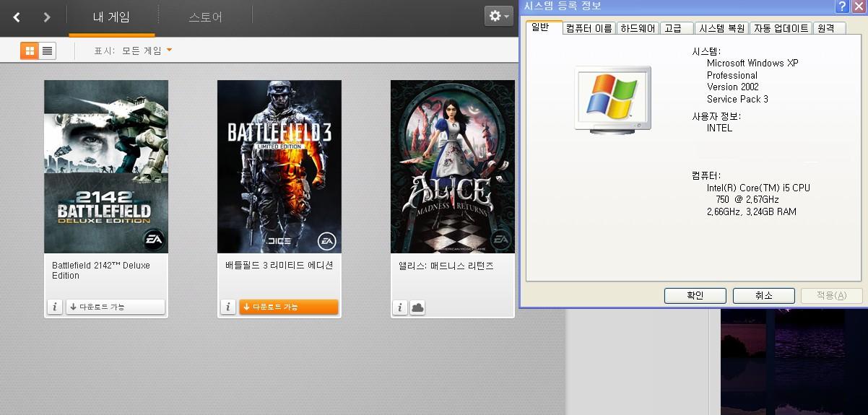868x415 pixels.
Task: Click the INTEL user info text
Action: (x=719, y=128)
